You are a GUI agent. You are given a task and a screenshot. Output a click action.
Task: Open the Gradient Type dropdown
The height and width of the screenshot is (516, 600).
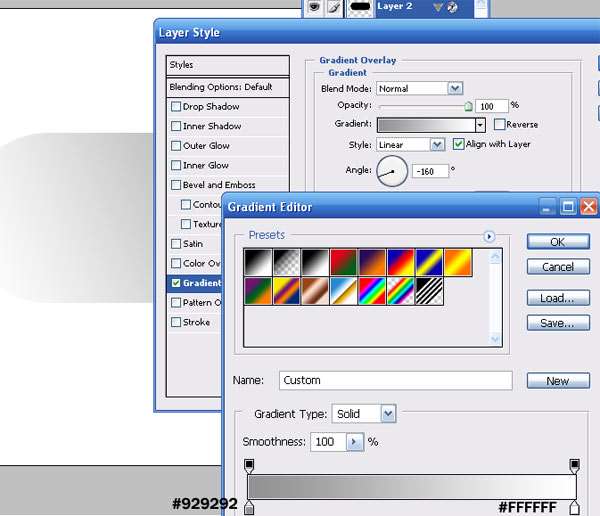[x=388, y=414]
